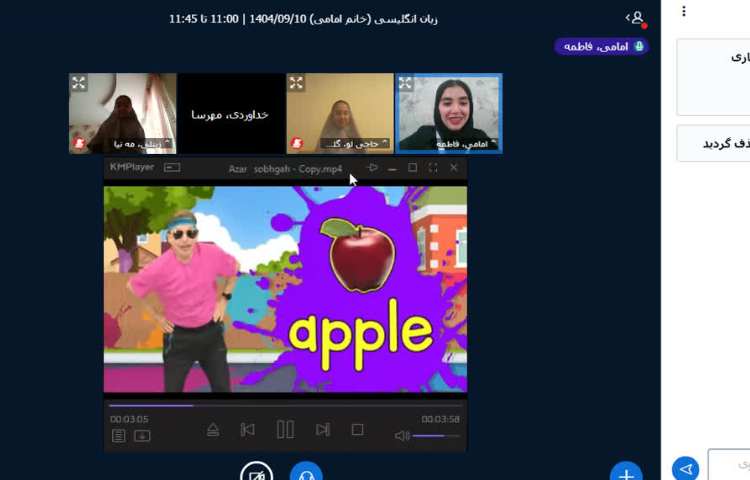750x480 pixels.
Task: Click the eject/open file button in KMPlayer
Action: (213, 430)
